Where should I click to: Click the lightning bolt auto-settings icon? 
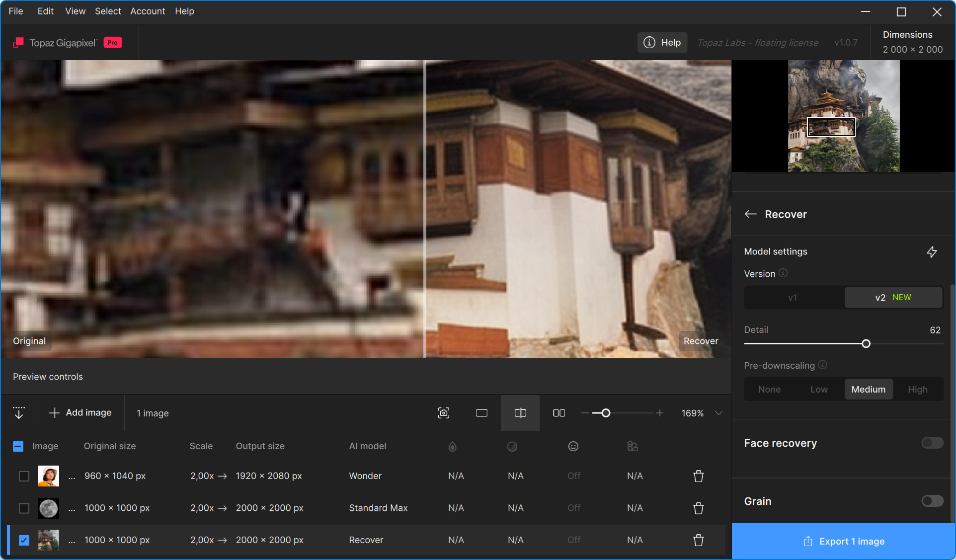tap(932, 252)
